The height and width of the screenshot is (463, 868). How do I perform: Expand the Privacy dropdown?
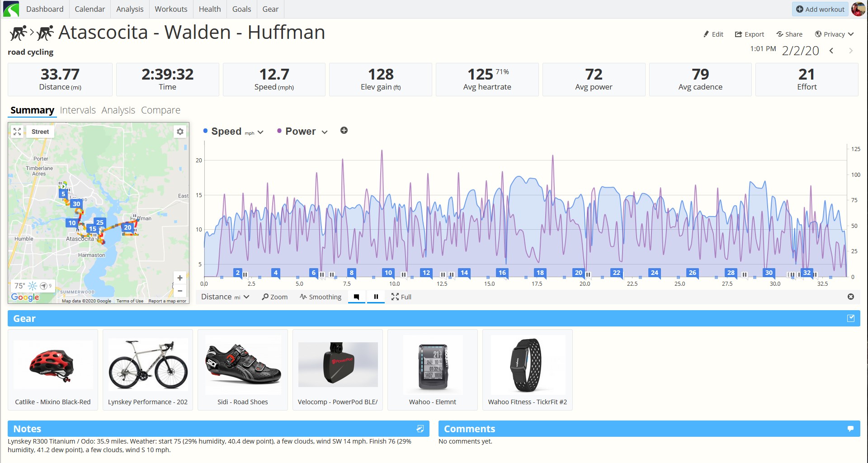point(834,34)
